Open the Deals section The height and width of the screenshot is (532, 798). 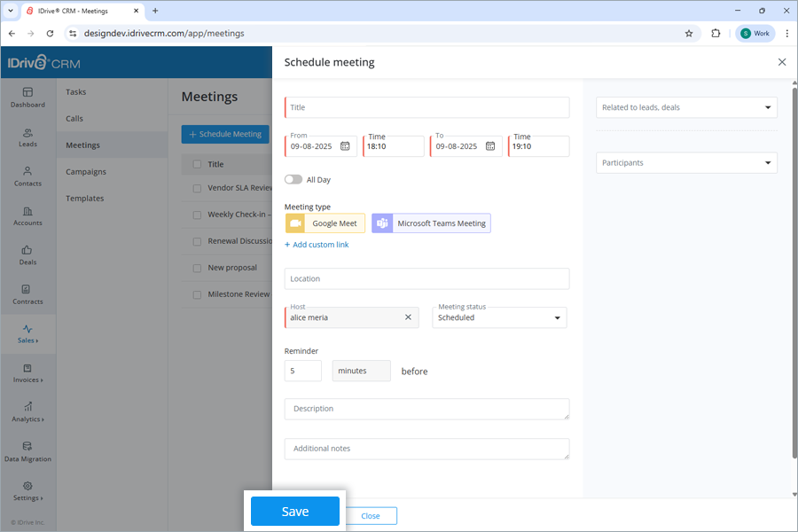[x=27, y=255]
